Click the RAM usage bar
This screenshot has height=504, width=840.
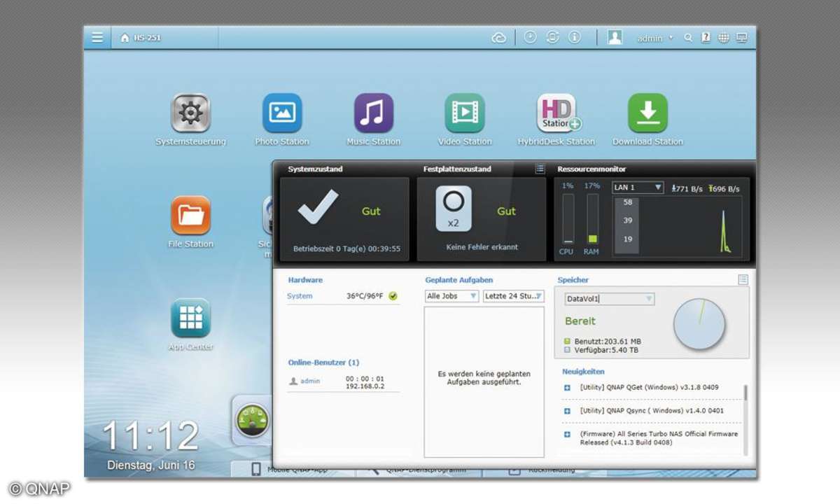click(592, 219)
